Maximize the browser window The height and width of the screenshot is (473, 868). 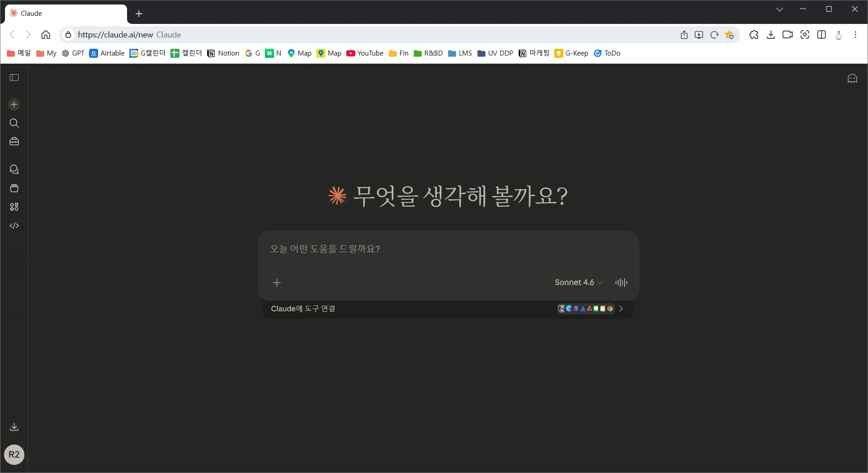pos(829,9)
